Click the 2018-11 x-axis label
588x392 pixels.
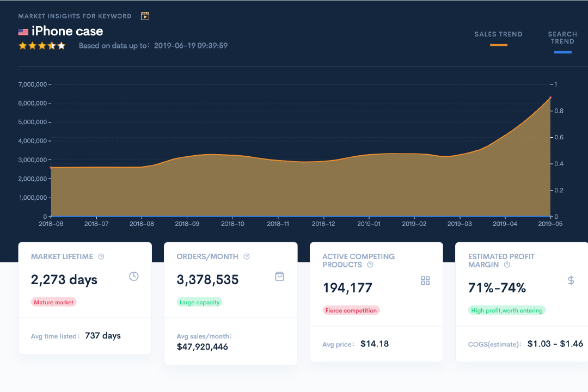(278, 224)
